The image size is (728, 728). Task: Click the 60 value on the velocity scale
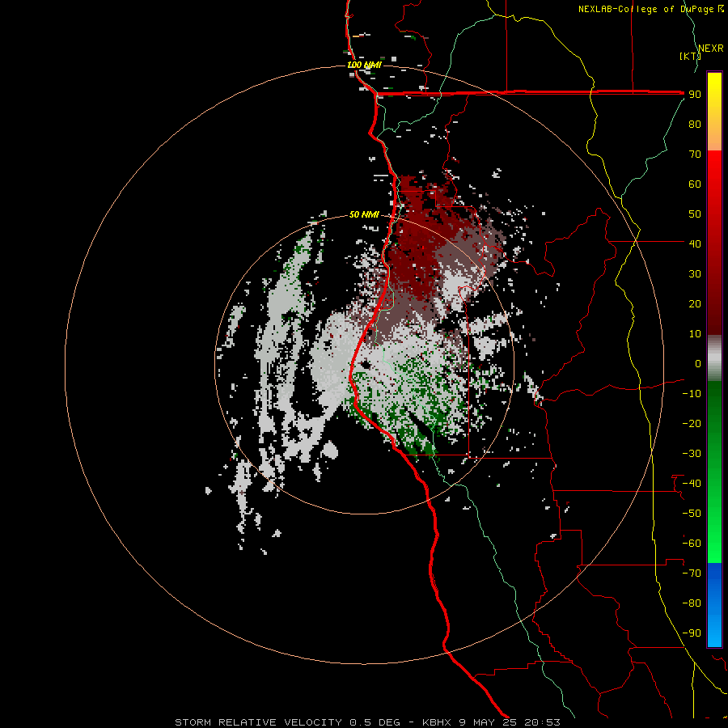(x=695, y=184)
